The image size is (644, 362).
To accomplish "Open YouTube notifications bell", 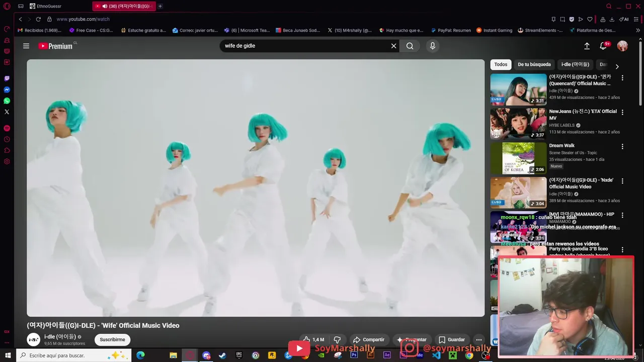I will click(603, 46).
